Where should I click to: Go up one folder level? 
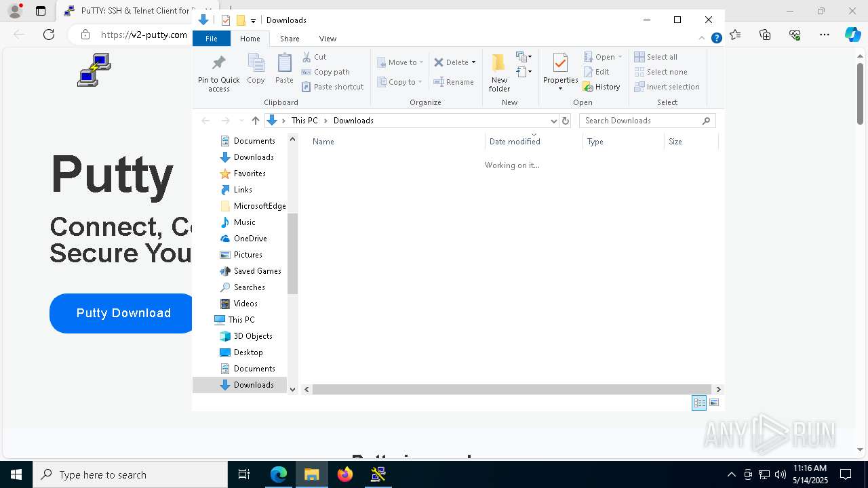point(255,121)
